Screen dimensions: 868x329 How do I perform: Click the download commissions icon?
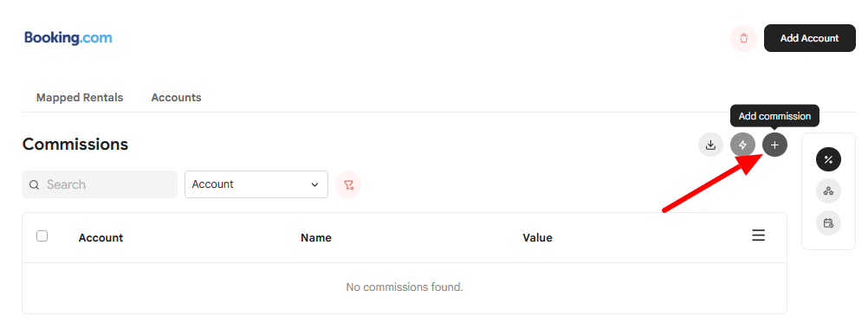711,145
